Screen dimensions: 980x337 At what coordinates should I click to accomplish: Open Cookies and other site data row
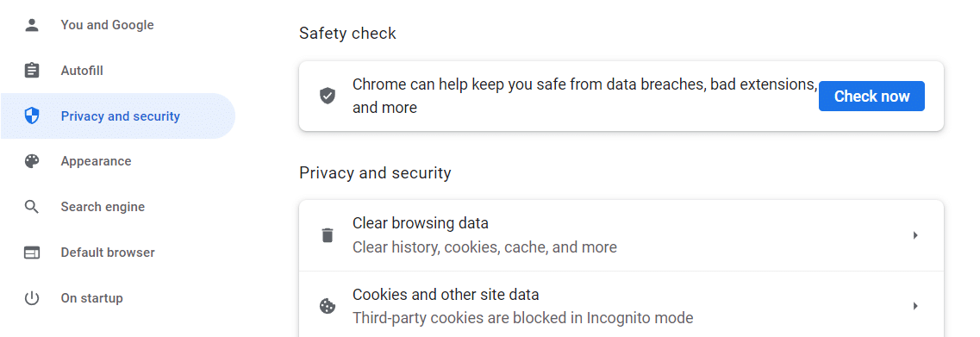621,306
